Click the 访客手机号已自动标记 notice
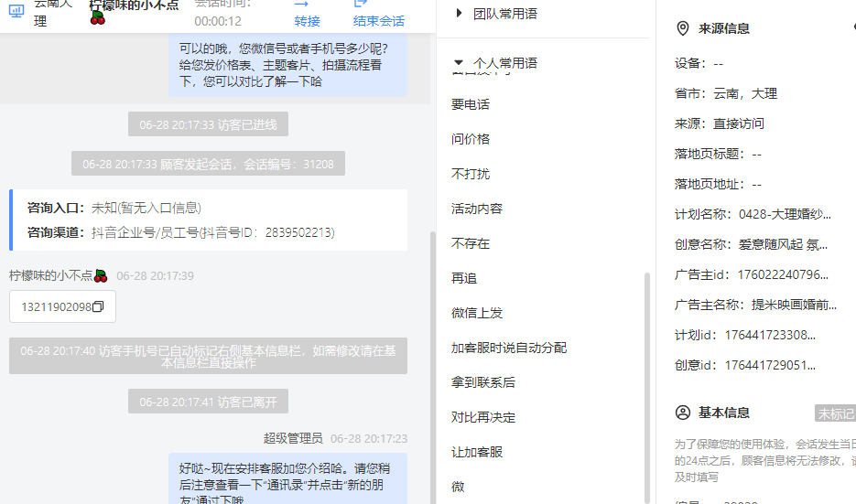 (208, 356)
